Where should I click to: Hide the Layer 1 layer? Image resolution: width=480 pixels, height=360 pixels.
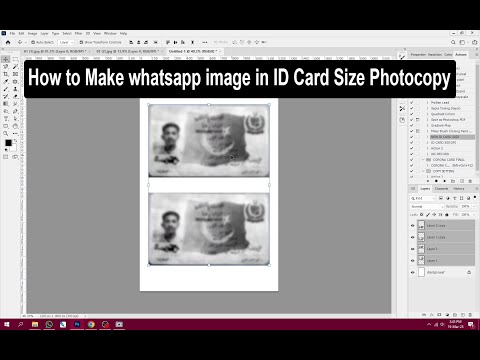coord(413,261)
